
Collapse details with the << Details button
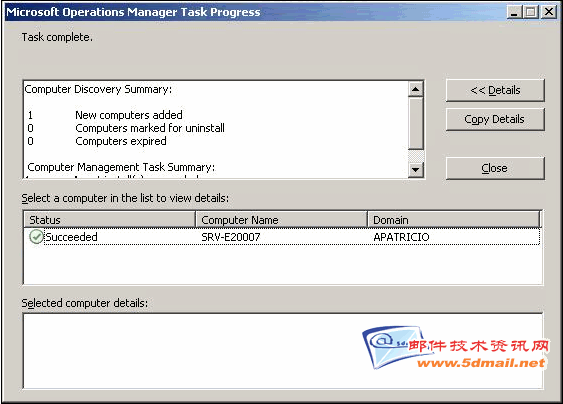pos(495,90)
